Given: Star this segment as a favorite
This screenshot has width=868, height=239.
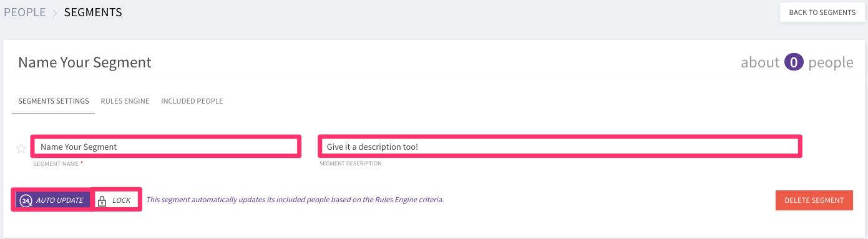Looking at the screenshot, I should (x=21, y=148).
